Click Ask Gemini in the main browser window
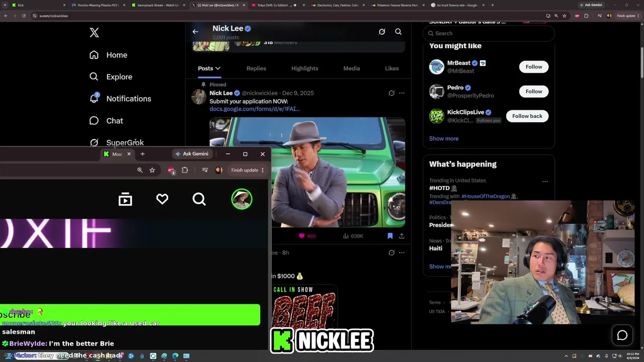This screenshot has width=644, height=362. [591, 5]
